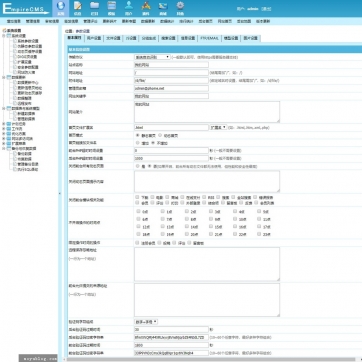Viewport: 362px width, 362px height.
Task: Click the page icon for 数据更新中心 tree item
Action: (15, 82)
